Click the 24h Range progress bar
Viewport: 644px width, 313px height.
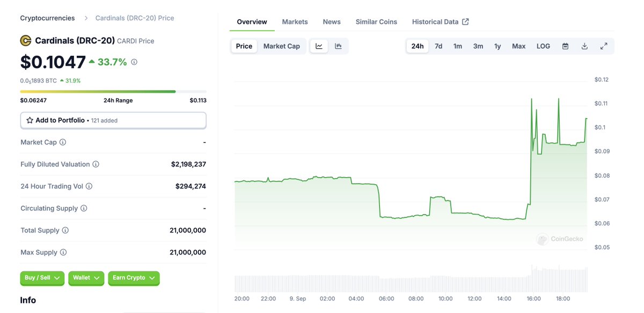(113, 92)
